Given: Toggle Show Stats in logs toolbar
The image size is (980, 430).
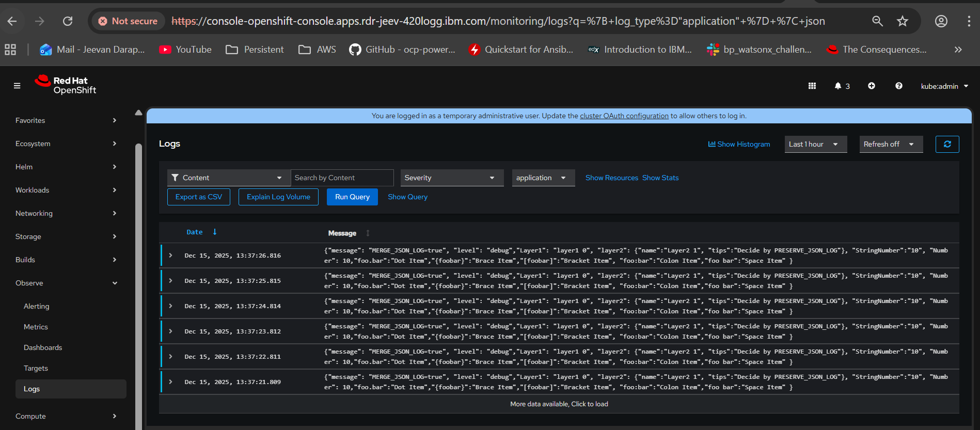Looking at the screenshot, I should pos(660,178).
